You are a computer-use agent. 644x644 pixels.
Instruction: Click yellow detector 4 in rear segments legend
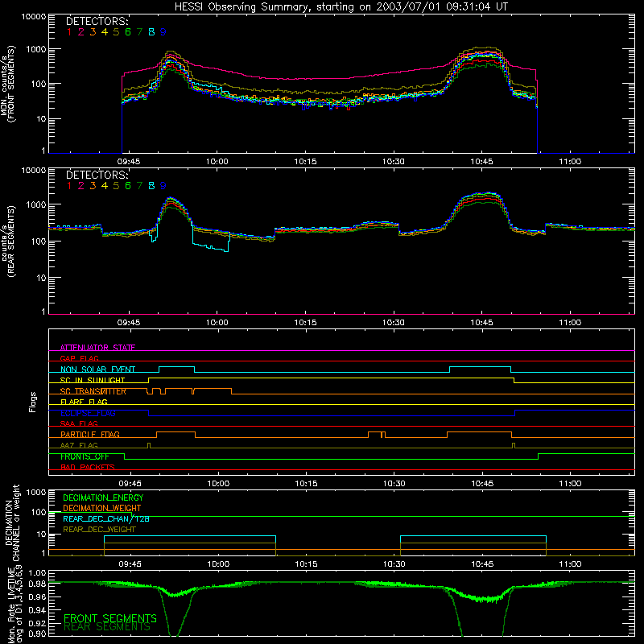point(105,186)
